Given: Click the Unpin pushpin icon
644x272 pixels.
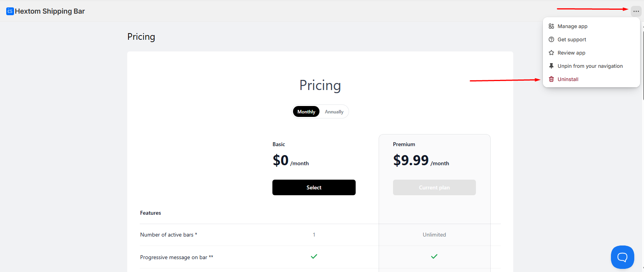Looking at the screenshot, I should 551,66.
